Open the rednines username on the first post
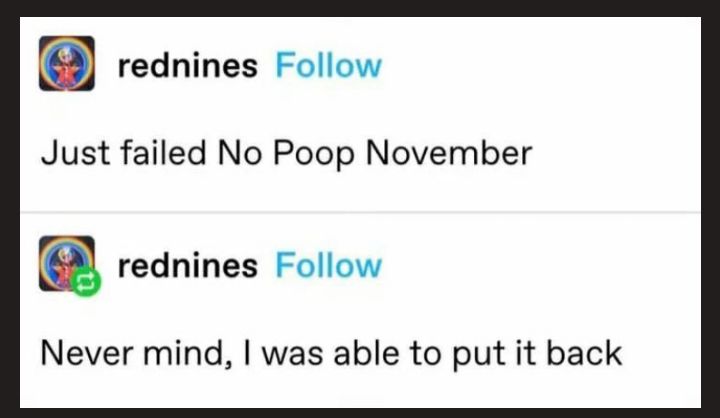Image resolution: width=720 pixels, height=418 pixels. 187,66
